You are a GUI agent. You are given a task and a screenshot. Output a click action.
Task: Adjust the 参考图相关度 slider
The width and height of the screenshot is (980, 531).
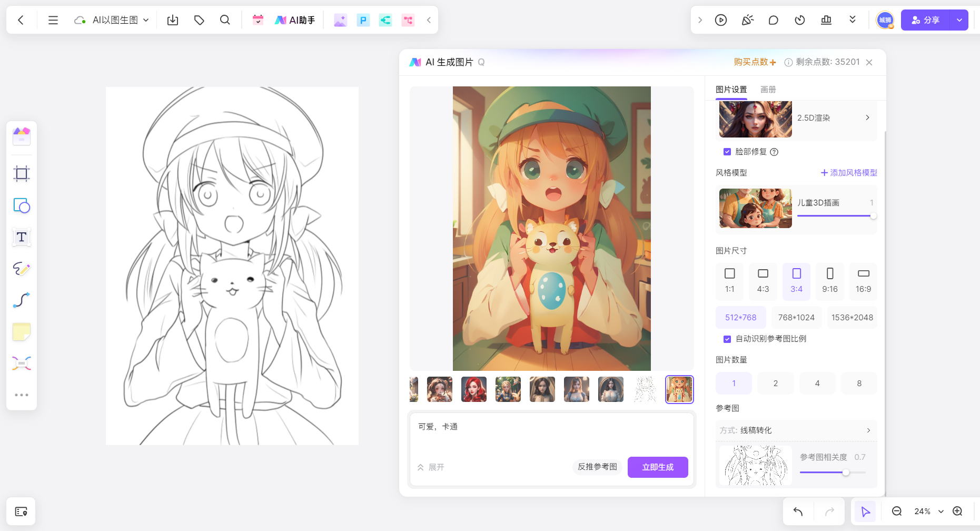click(x=846, y=473)
